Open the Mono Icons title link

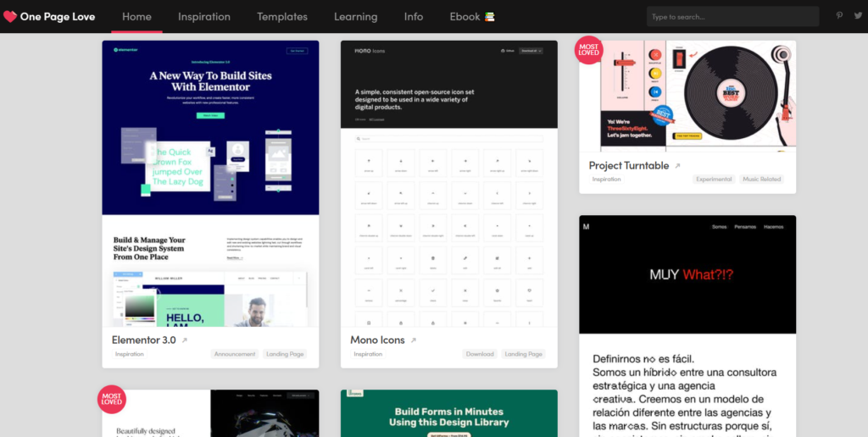377,340
